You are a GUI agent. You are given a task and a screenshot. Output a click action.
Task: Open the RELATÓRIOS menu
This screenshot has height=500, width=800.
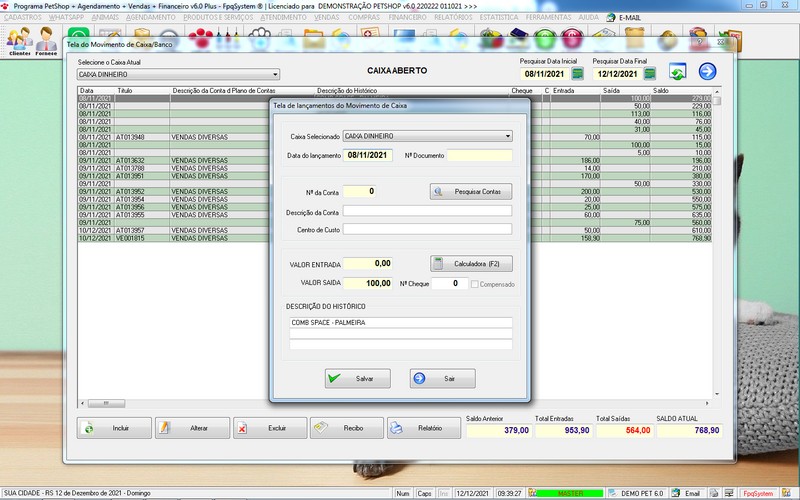pyautogui.click(x=453, y=17)
